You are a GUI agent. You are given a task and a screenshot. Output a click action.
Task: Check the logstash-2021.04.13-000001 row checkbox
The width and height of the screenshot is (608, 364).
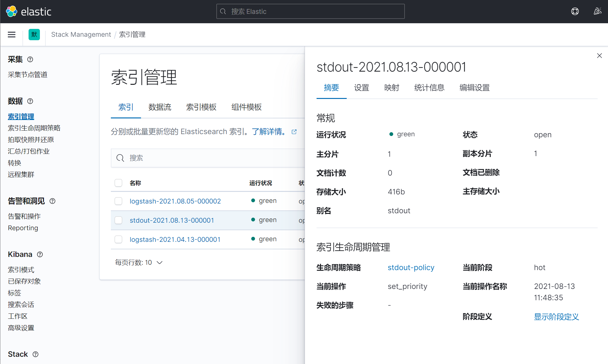click(118, 239)
